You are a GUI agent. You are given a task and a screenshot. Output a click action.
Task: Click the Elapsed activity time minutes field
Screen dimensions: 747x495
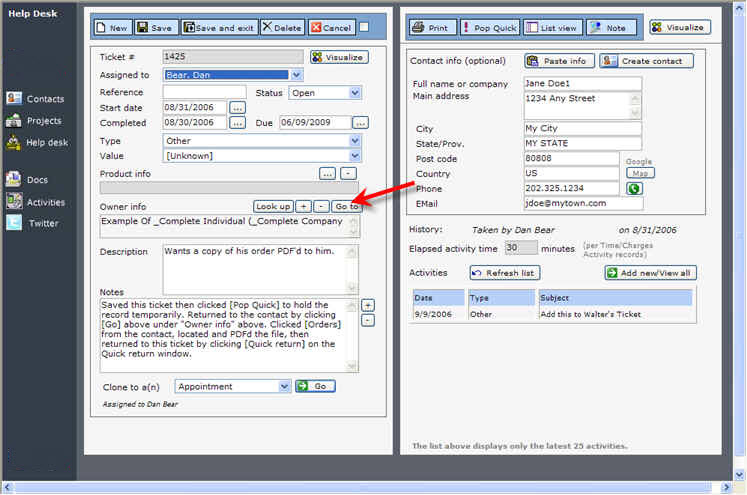coord(521,248)
